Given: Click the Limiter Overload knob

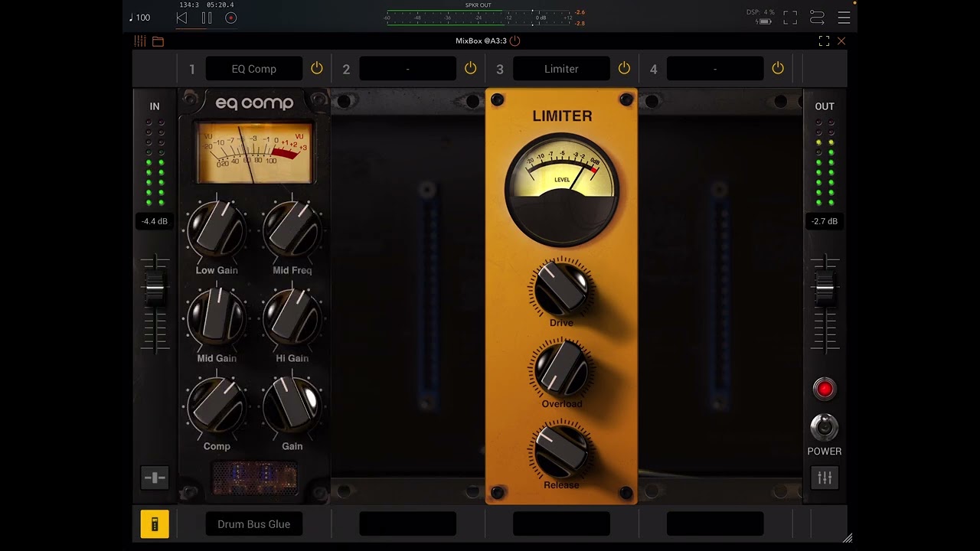Looking at the screenshot, I should tap(562, 369).
